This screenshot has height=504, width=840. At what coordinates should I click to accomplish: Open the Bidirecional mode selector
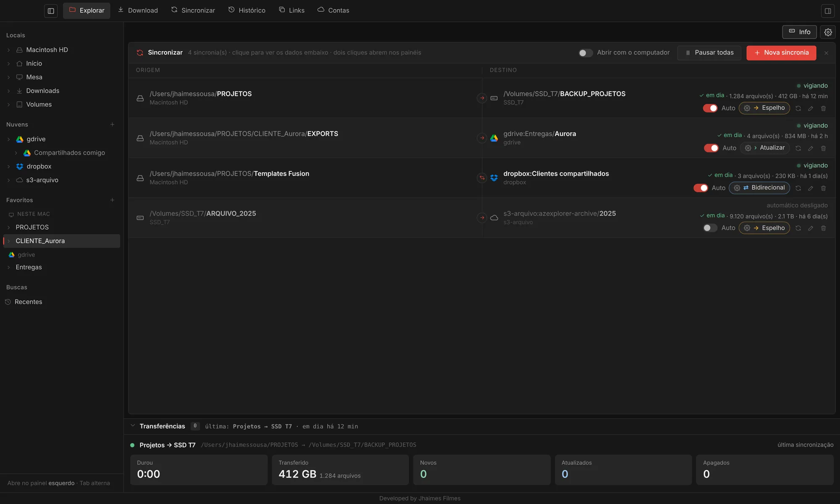pos(759,188)
